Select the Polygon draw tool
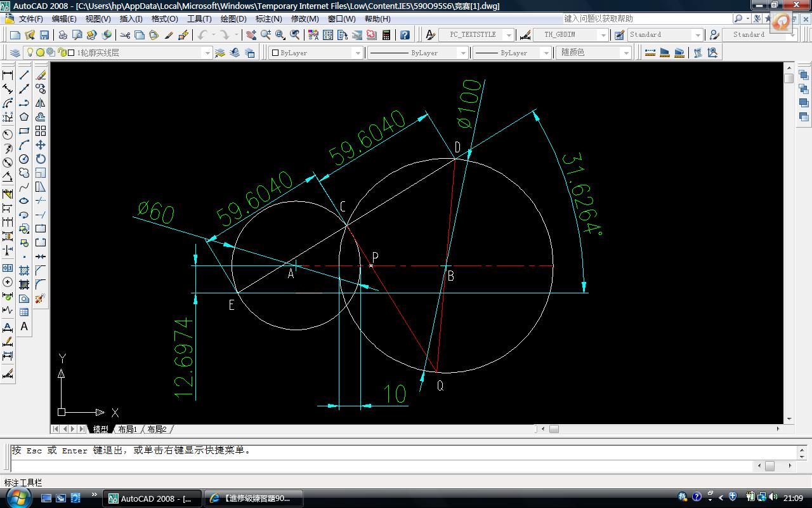The image size is (812, 508). (24, 117)
